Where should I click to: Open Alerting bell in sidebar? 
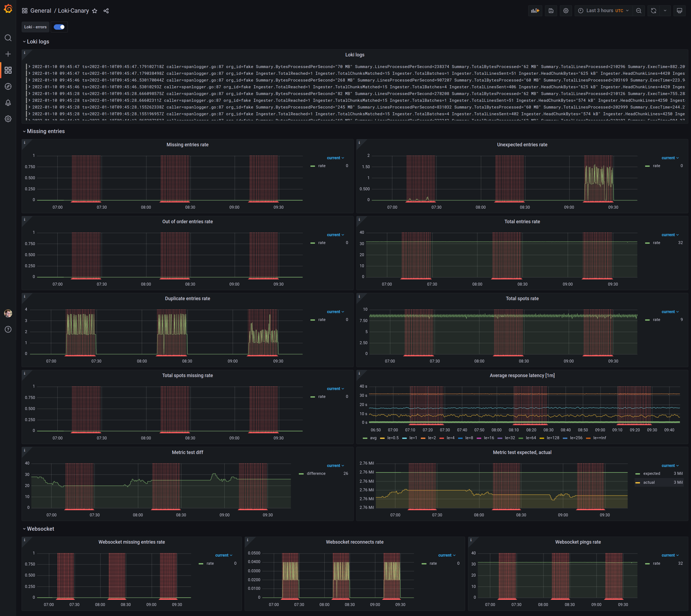click(x=8, y=103)
